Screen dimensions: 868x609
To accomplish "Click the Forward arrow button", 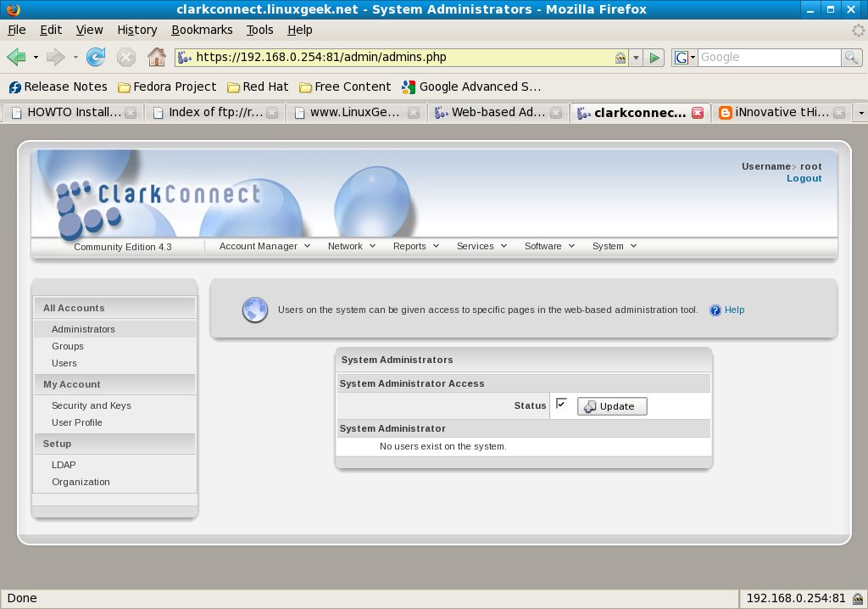I will (55, 57).
